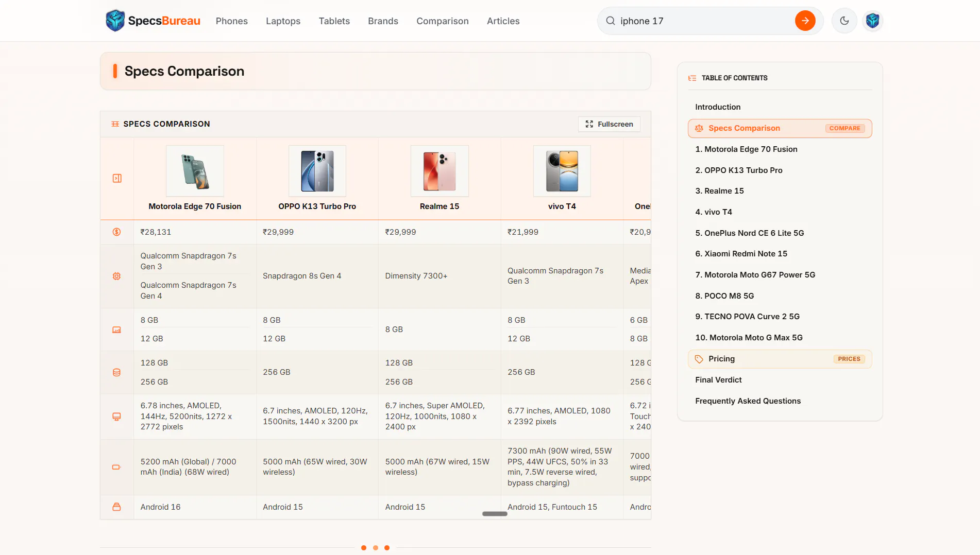Image resolution: width=980 pixels, height=555 pixels.
Task: Click the table horizontal scrollbar handle
Action: coord(495,514)
